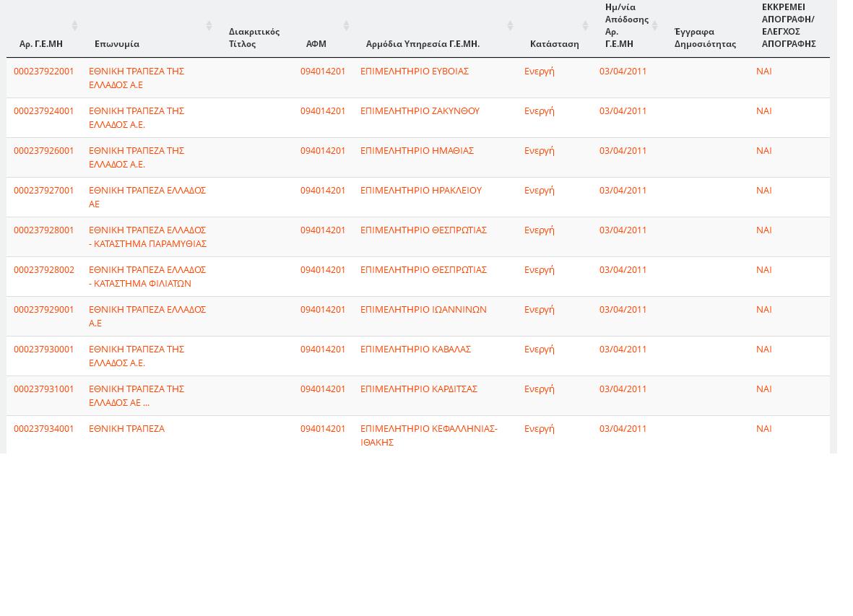Sort by Αρ. Γ.Ε.ΜΗ column arrows

click(75, 25)
